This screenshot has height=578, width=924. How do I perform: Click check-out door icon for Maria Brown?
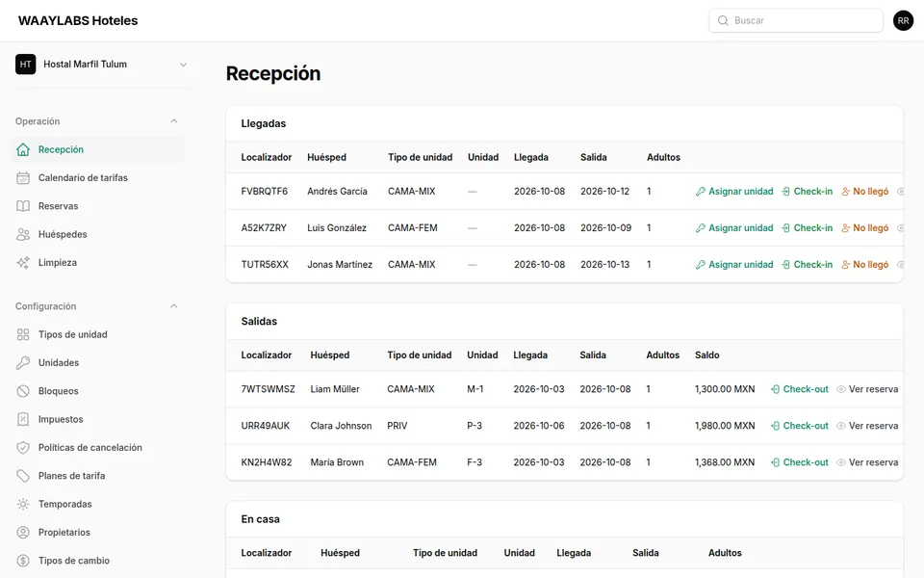click(776, 462)
